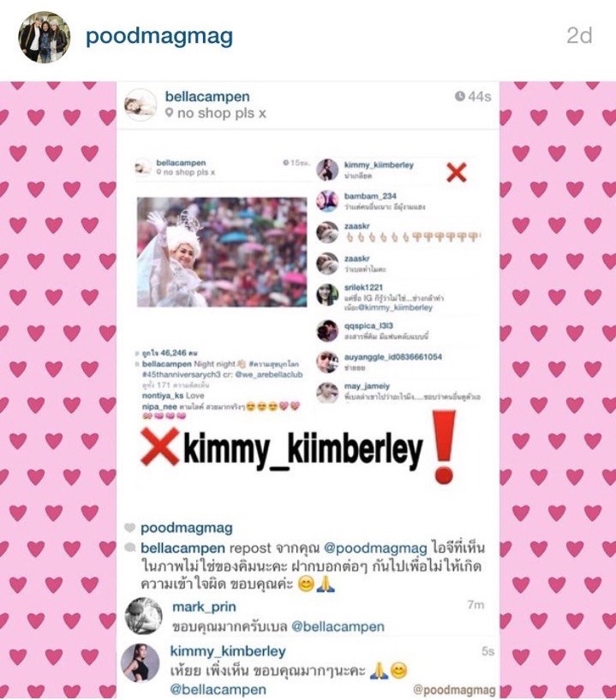The width and height of the screenshot is (616, 700).
Task: Click the comment bubble icon beside bellacampen caption
Action: [129, 547]
